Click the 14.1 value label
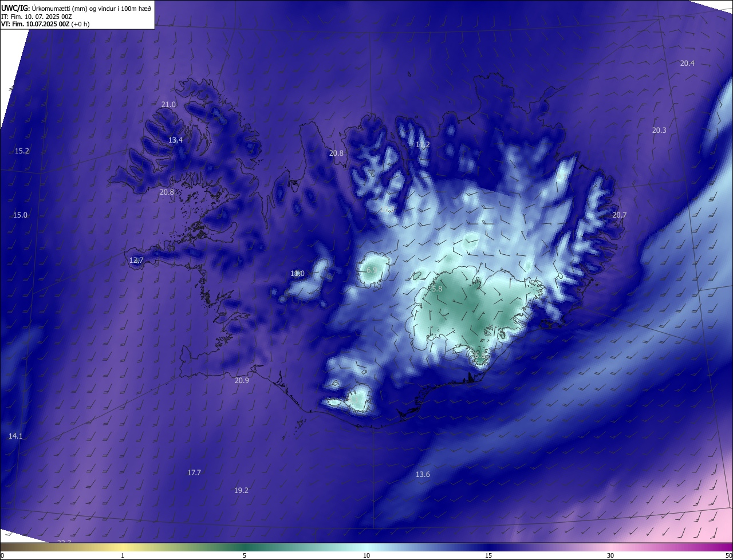The width and height of the screenshot is (733, 560). (15, 436)
